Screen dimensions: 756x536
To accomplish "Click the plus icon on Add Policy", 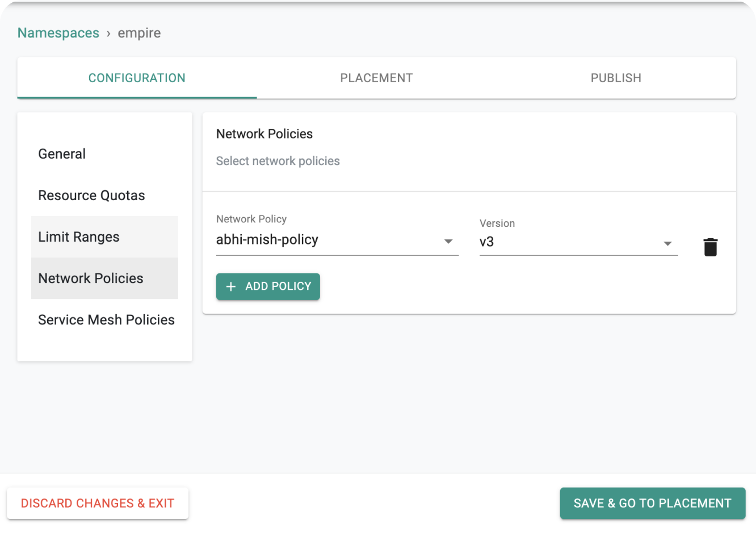I will coord(231,286).
